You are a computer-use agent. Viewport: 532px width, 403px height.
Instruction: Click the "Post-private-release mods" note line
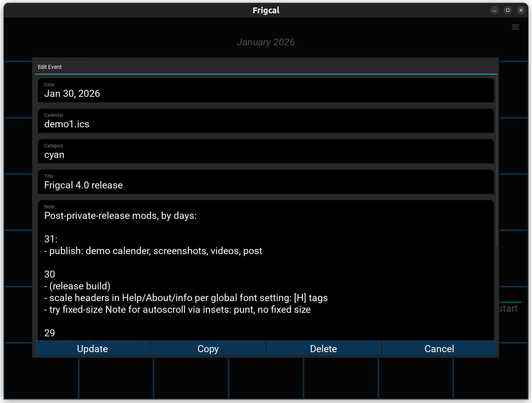click(x=120, y=216)
